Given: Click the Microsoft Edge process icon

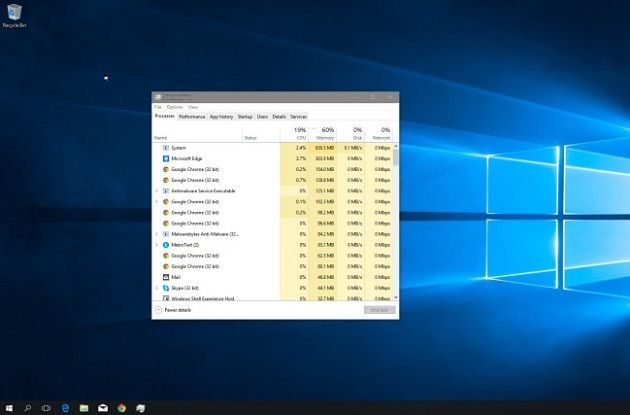Looking at the screenshot, I should click(166, 159).
